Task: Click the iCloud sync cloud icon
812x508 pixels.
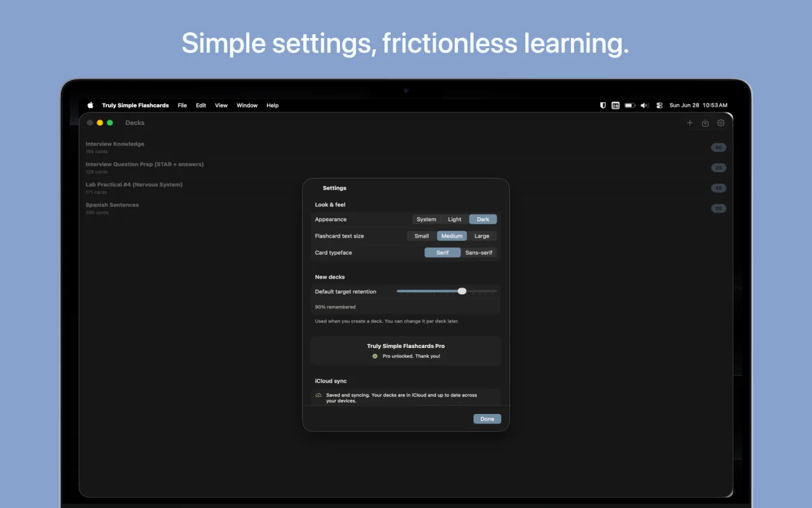Action: (318, 395)
